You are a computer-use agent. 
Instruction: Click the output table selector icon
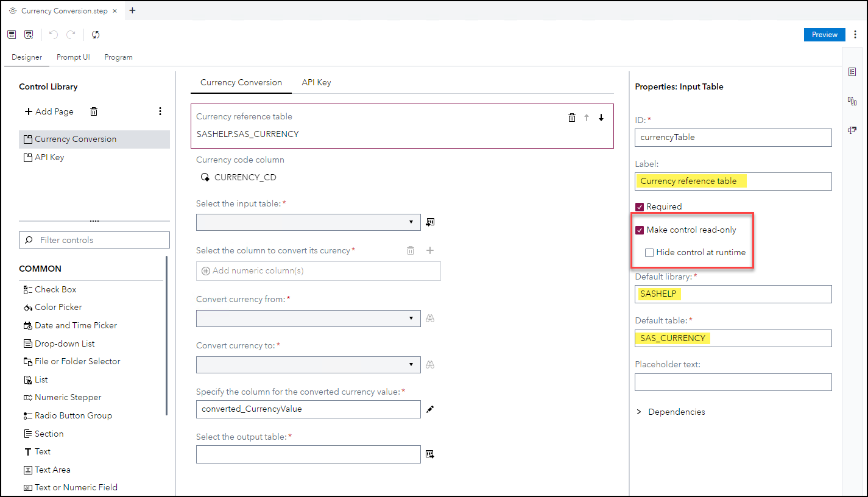click(430, 454)
